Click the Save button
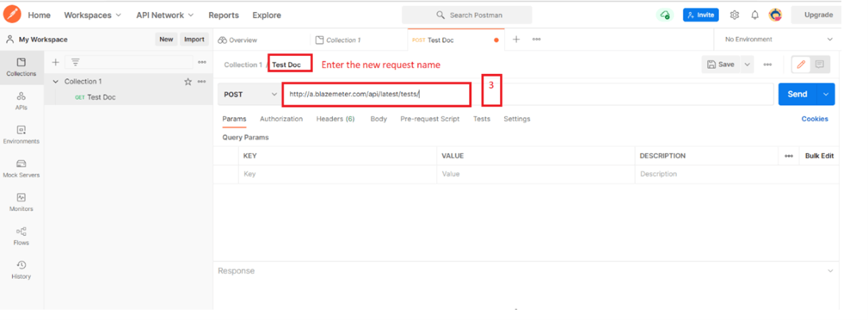Screen dimensions: 868x320 [x=721, y=65]
